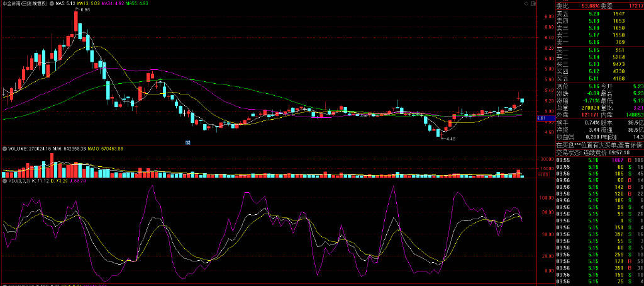Click the MA5: 5.12 indicator label
The width and height of the screenshot is (644, 286).
pyautogui.click(x=65, y=4)
